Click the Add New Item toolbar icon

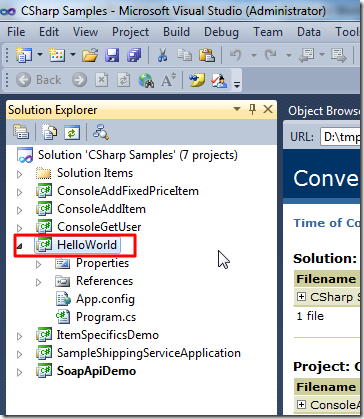coord(57,55)
